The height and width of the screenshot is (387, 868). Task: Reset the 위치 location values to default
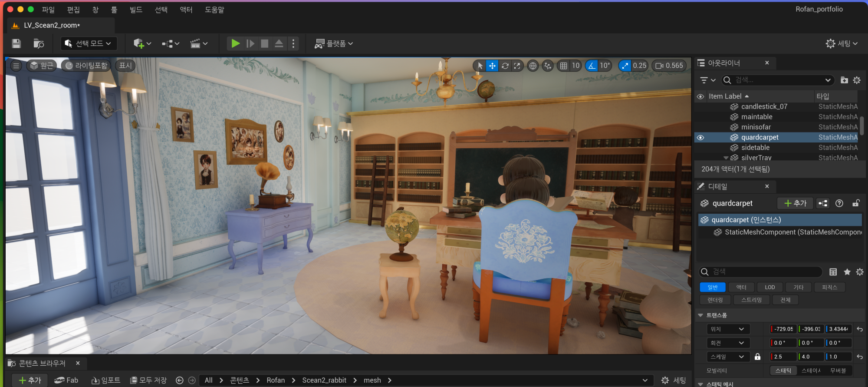859,329
